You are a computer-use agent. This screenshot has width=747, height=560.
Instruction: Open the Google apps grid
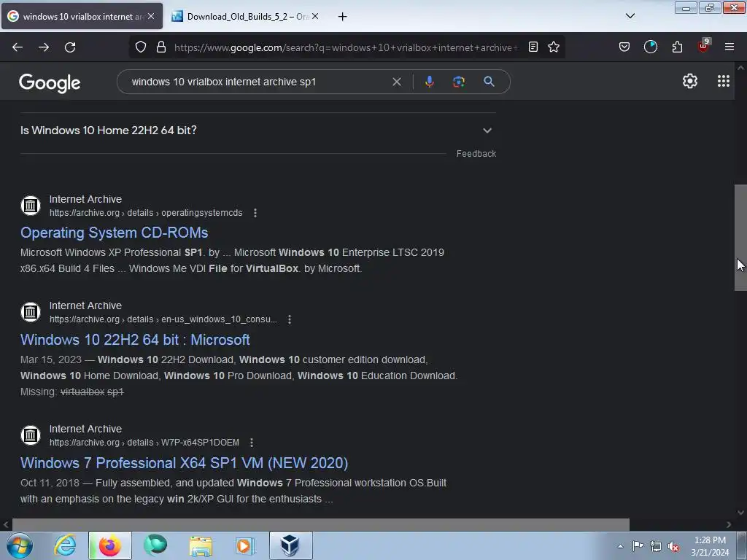point(723,81)
